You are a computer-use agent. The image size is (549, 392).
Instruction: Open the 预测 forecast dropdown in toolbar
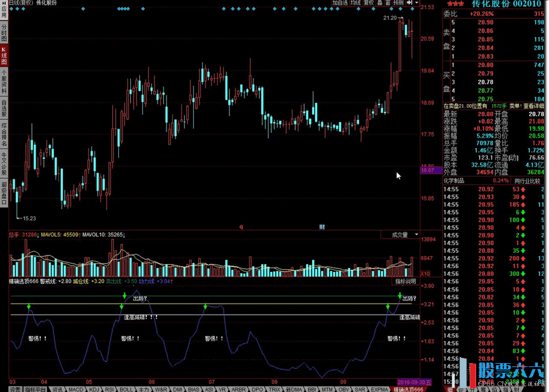point(398,3)
